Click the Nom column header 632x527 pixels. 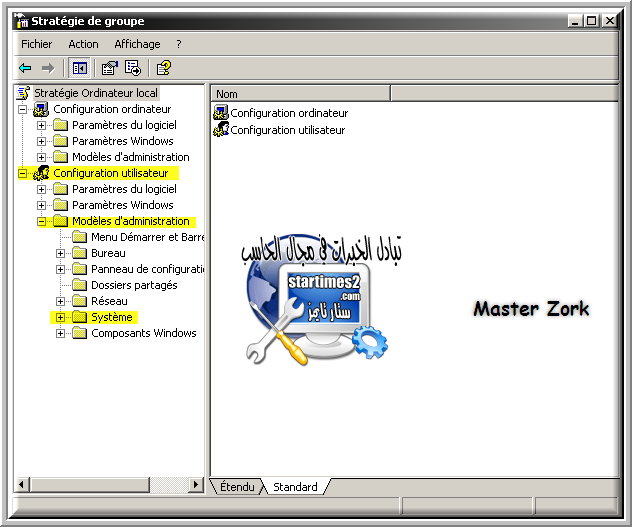(x=300, y=94)
